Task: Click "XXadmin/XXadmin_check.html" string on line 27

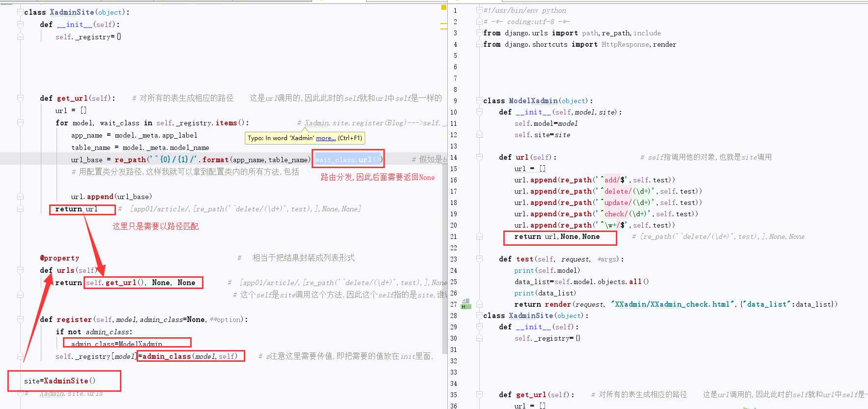Action: (x=673, y=304)
